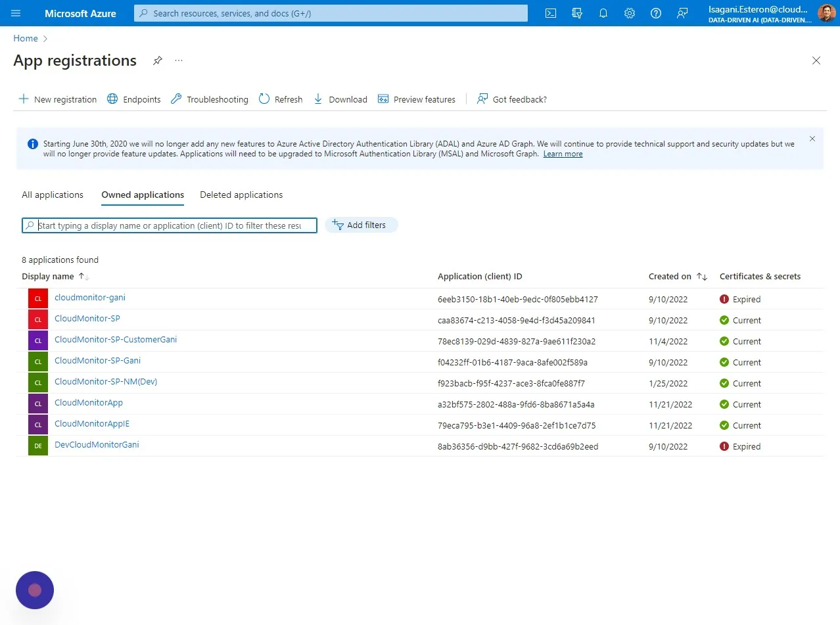The width and height of the screenshot is (840, 625).
Task: Click the CloudMonitor-SP-CustomerGani purple app icon
Action: [38, 340]
